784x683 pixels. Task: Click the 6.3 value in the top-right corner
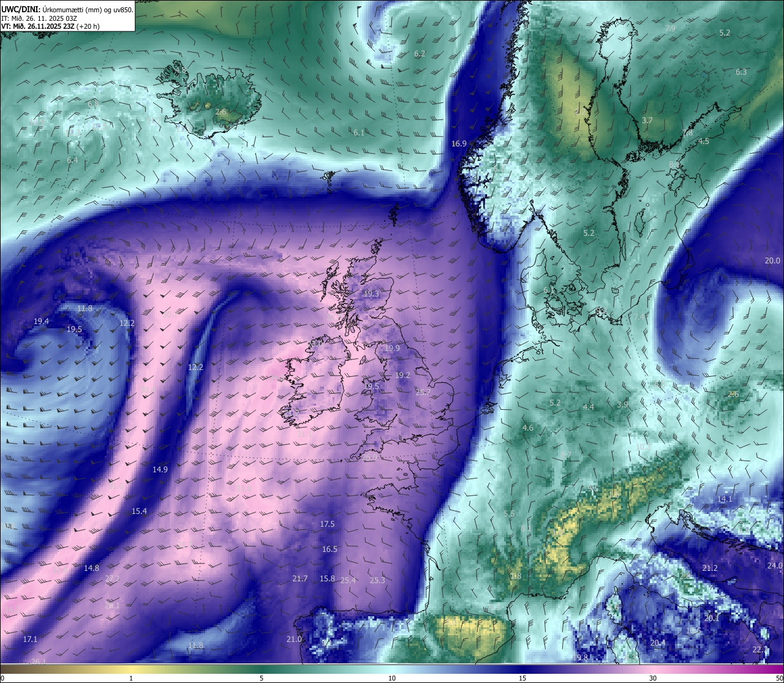tap(741, 72)
